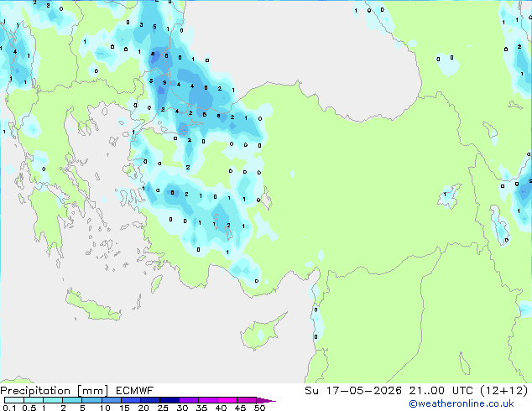Click the legend label '0.1'
This screenshot has height=411, width=532.
coord(9,408)
